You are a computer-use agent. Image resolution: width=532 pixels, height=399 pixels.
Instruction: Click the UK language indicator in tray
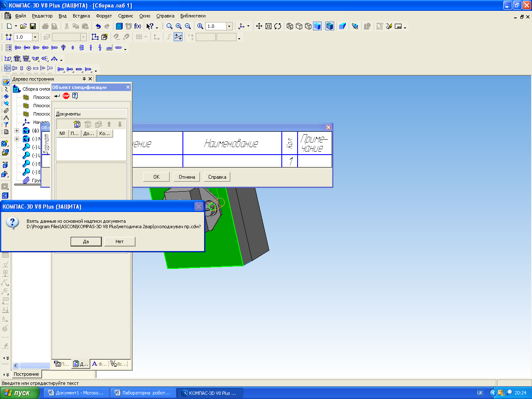coord(480,393)
